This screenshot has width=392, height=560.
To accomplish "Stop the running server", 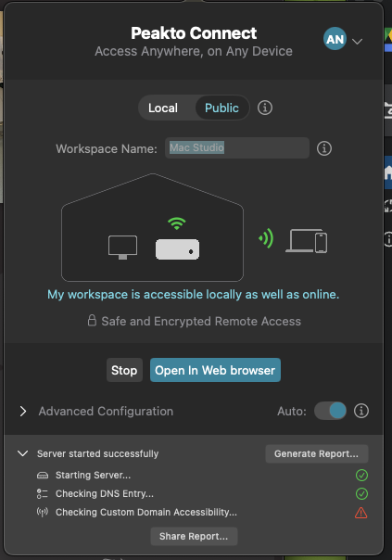I will 124,370.
